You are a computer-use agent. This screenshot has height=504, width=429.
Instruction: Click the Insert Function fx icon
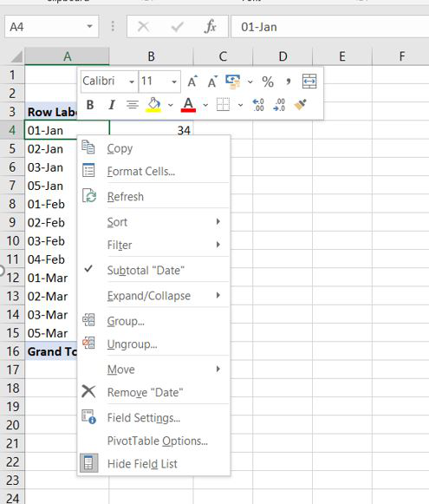pyautogui.click(x=211, y=27)
